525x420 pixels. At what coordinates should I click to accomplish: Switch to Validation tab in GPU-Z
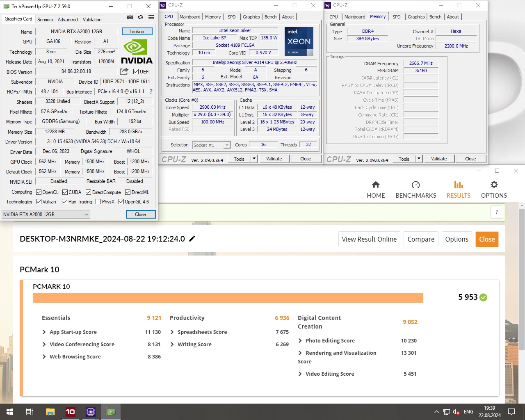coord(92,19)
